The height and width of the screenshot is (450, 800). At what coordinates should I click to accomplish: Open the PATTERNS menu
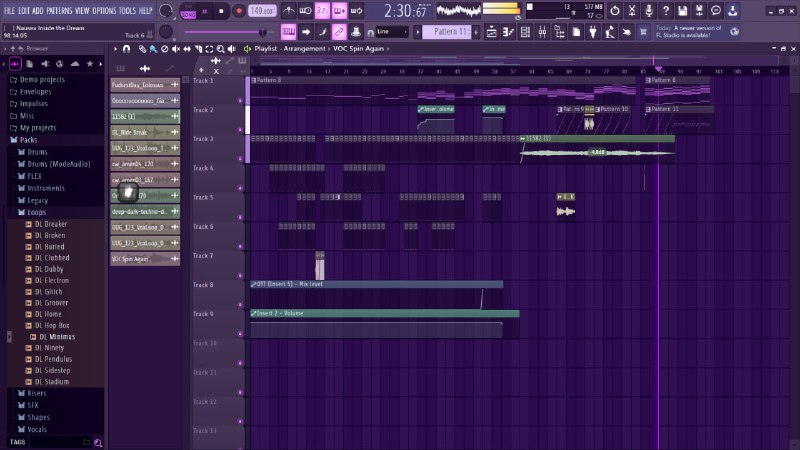click(60, 10)
